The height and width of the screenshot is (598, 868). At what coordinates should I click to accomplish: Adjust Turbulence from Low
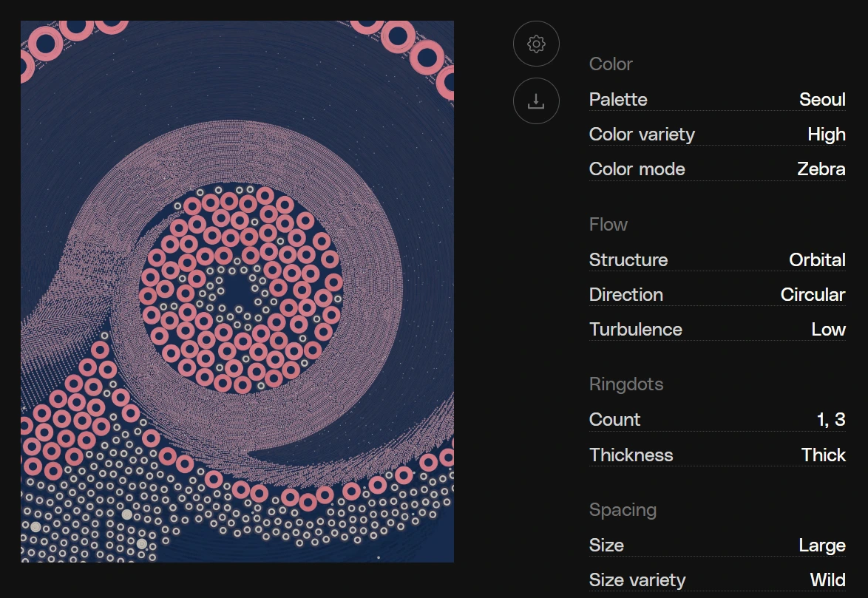coord(717,330)
